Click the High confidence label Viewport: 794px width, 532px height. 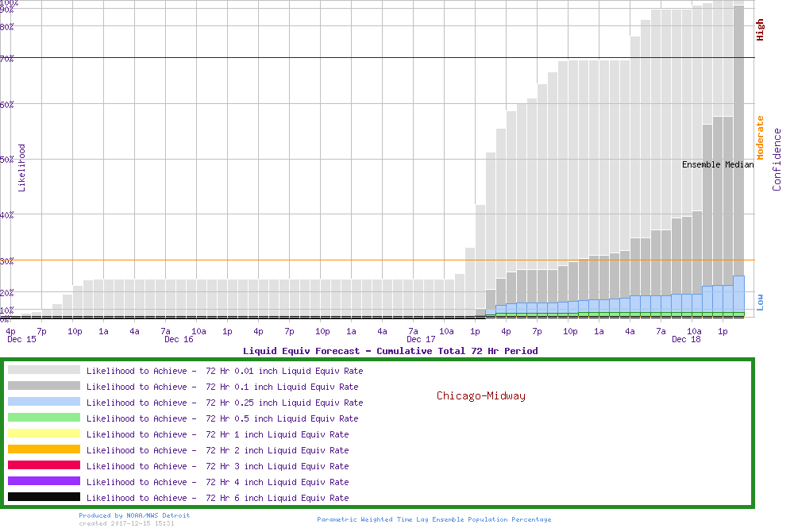(x=760, y=30)
